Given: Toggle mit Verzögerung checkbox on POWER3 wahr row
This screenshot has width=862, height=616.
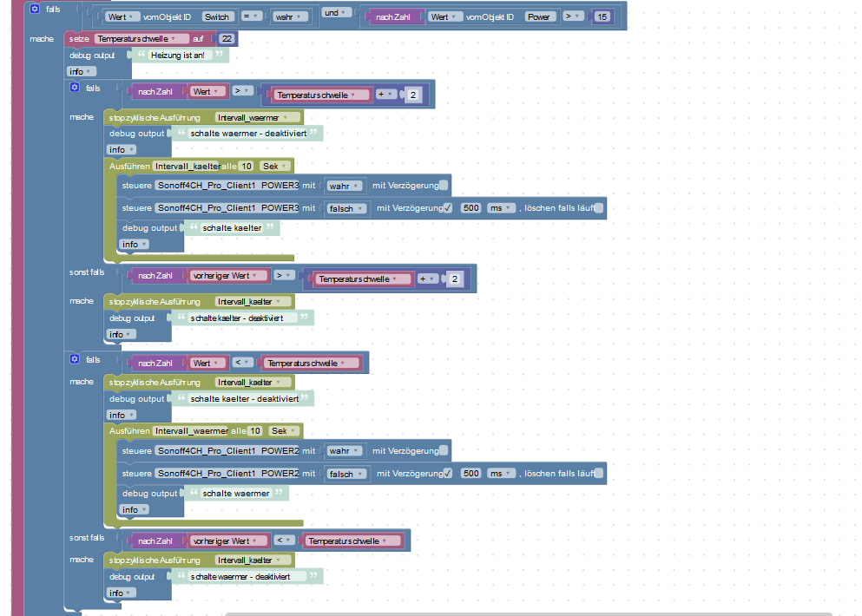Looking at the screenshot, I should point(444,185).
